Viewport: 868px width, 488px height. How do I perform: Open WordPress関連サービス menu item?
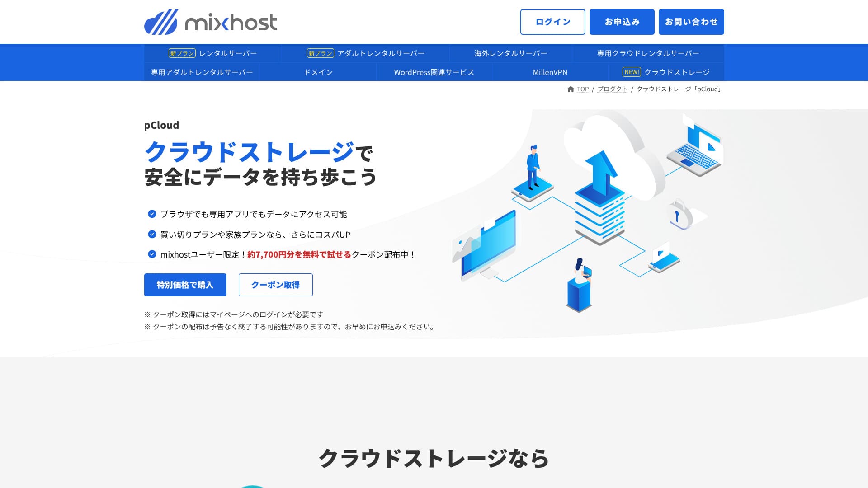(x=434, y=72)
